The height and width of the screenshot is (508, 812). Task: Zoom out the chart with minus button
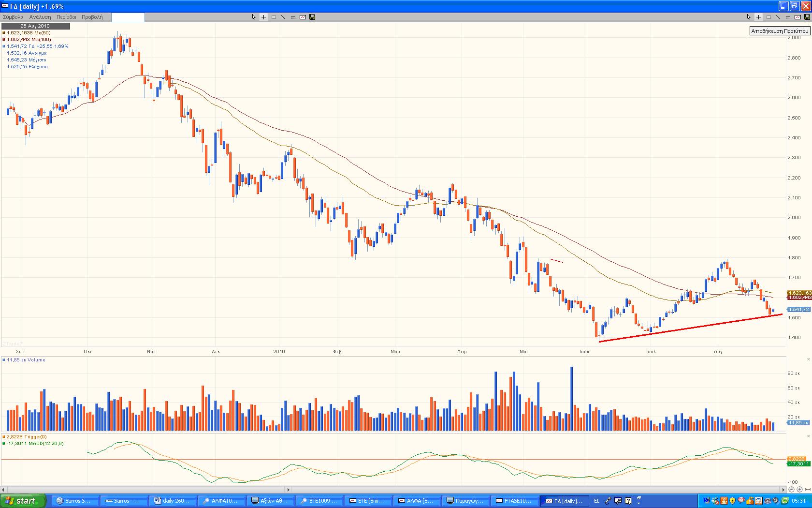(x=792, y=490)
